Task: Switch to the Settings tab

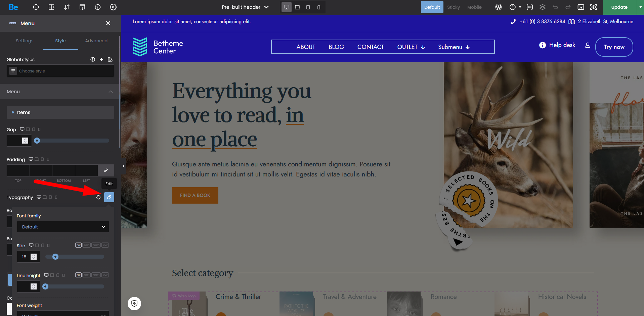Action: (25, 41)
